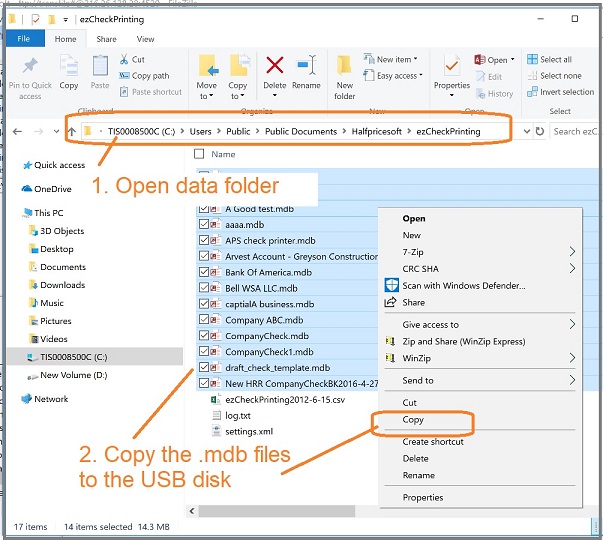Viewport: 603px width, 540px height.
Task: Click the Search box field
Action: (x=575, y=131)
